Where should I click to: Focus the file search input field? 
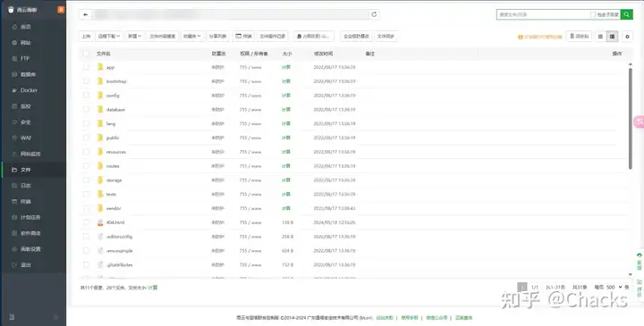tap(543, 14)
